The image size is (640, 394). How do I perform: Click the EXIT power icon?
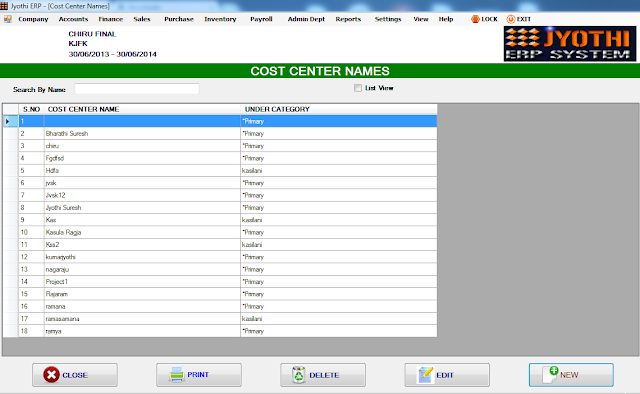point(511,19)
